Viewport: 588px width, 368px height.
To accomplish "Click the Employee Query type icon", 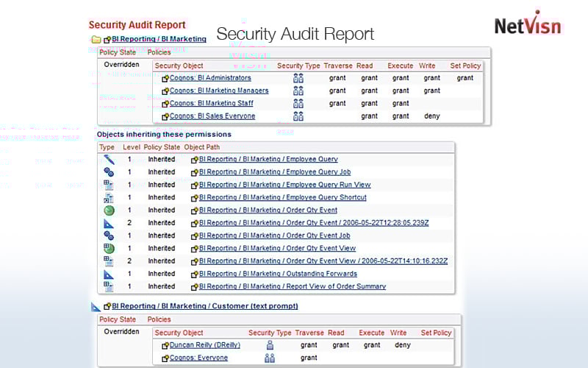I will click(109, 160).
